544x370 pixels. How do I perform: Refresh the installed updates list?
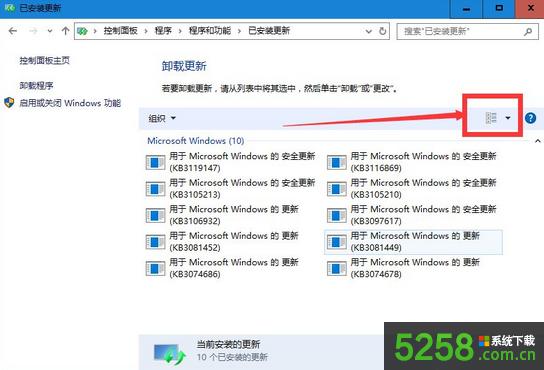[382, 31]
